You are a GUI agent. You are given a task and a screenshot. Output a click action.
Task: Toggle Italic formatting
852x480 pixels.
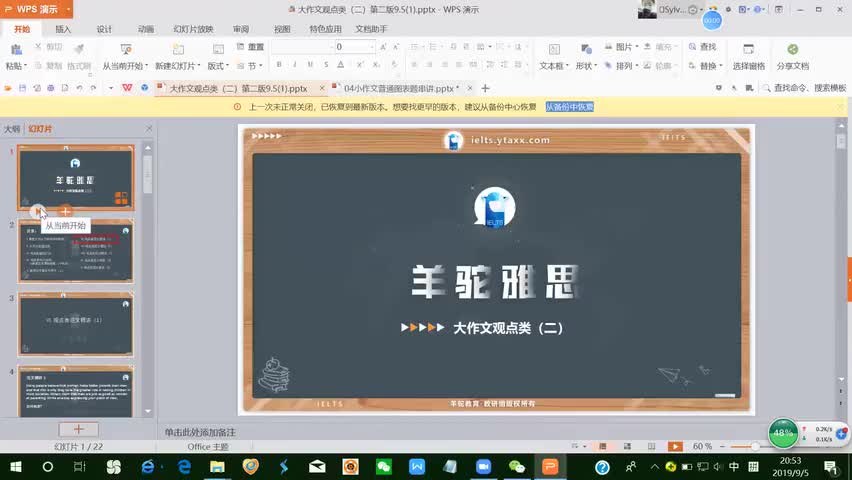295,65
